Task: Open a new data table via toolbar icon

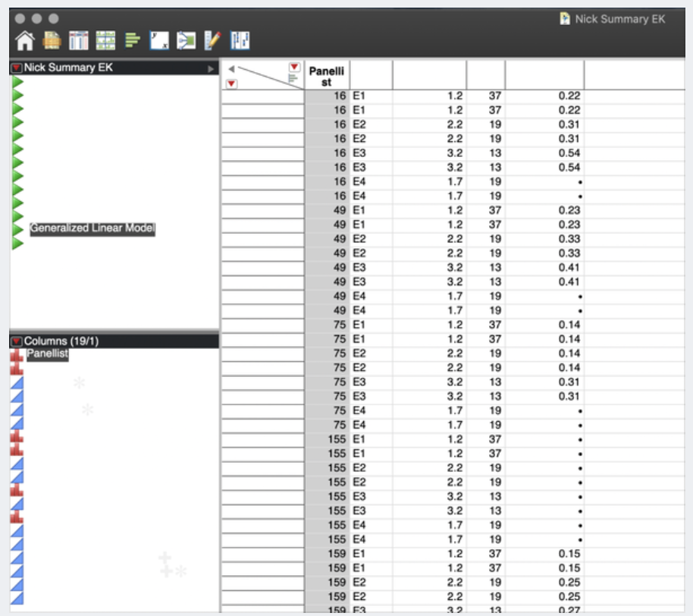Action: point(78,39)
